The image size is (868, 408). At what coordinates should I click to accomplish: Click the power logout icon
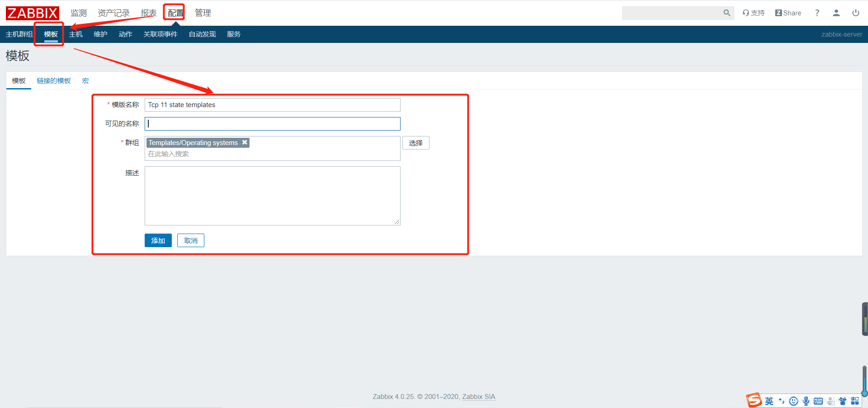pyautogui.click(x=856, y=13)
